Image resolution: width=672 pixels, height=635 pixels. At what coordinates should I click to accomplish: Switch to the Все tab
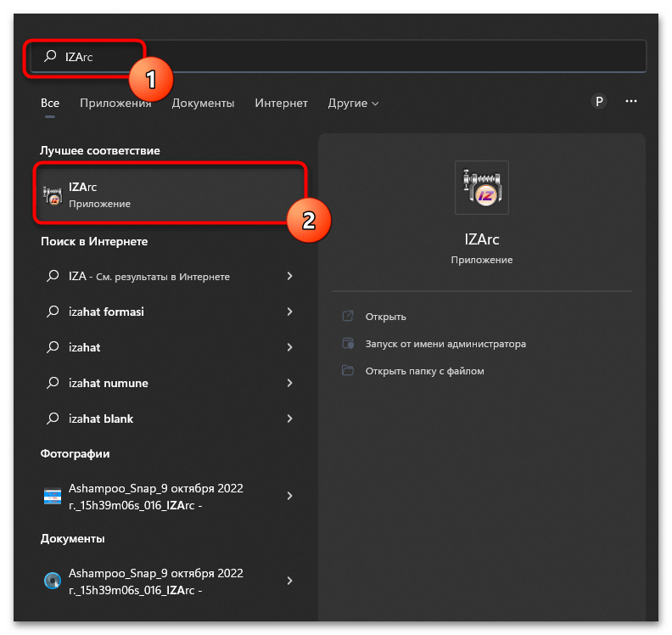[50, 103]
